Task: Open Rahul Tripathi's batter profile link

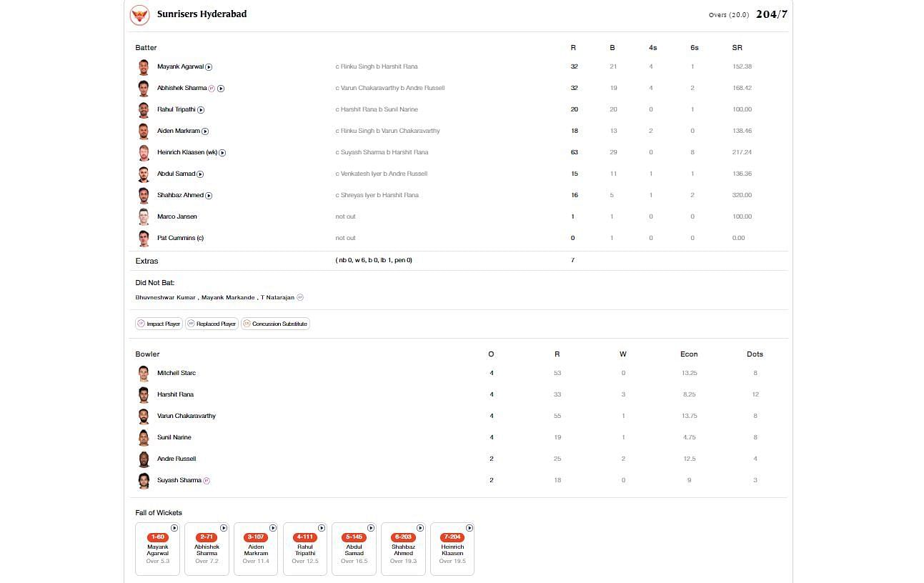Action: pos(177,109)
